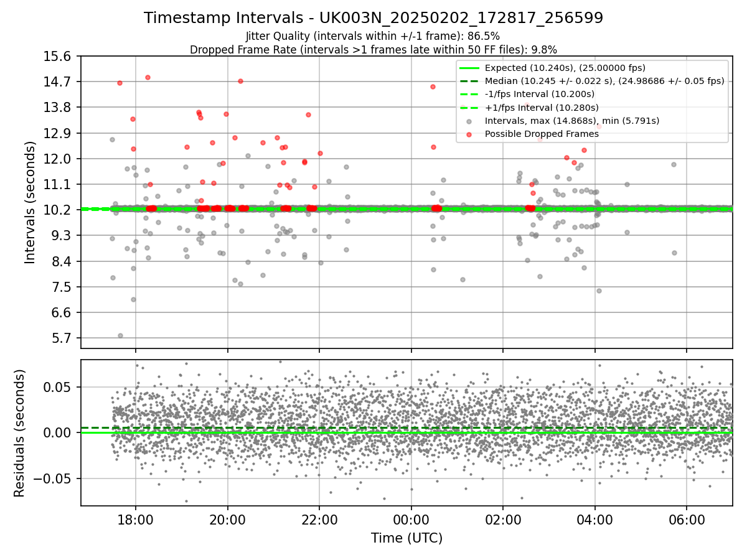Click the '02:00' x-axis tick label
The width and height of the screenshot is (747, 560).
point(503,520)
